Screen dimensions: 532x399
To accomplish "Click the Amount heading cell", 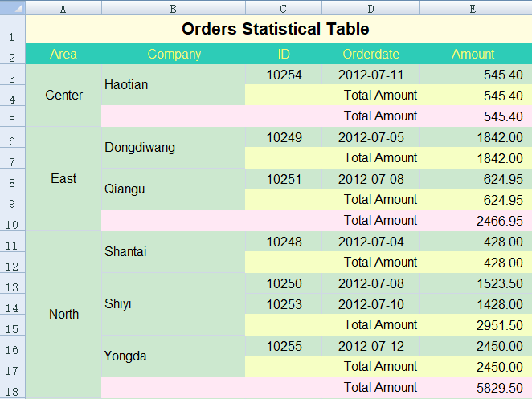I will [x=473, y=55].
